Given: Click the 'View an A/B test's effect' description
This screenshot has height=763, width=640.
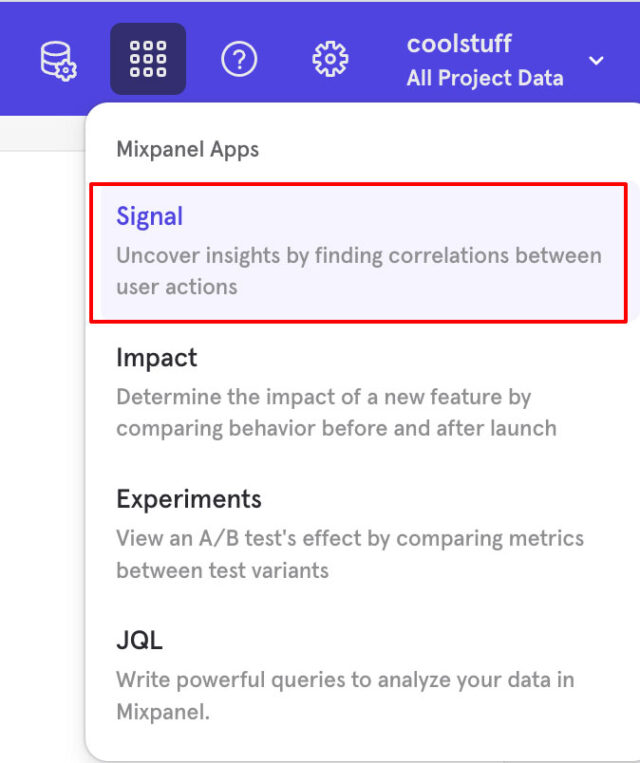Looking at the screenshot, I should click(x=349, y=539).
